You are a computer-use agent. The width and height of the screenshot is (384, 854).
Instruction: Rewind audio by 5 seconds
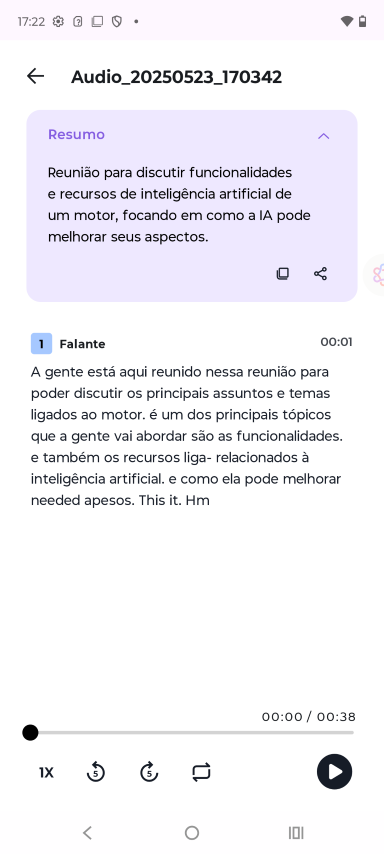pyautogui.click(x=96, y=772)
